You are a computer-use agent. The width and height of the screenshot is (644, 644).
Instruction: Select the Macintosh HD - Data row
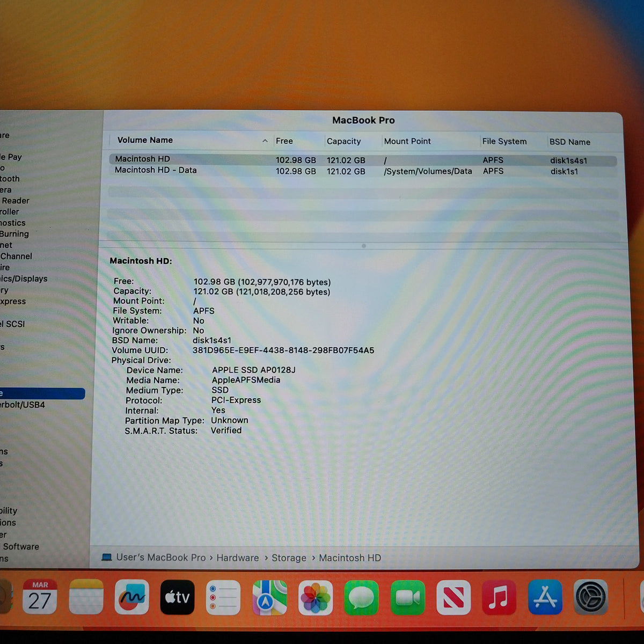click(x=363, y=171)
